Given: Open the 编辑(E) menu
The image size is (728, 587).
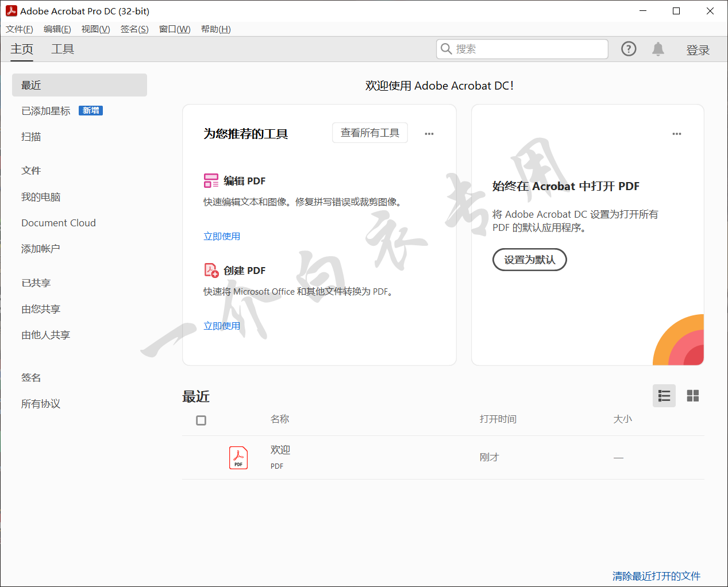Looking at the screenshot, I should point(57,29).
